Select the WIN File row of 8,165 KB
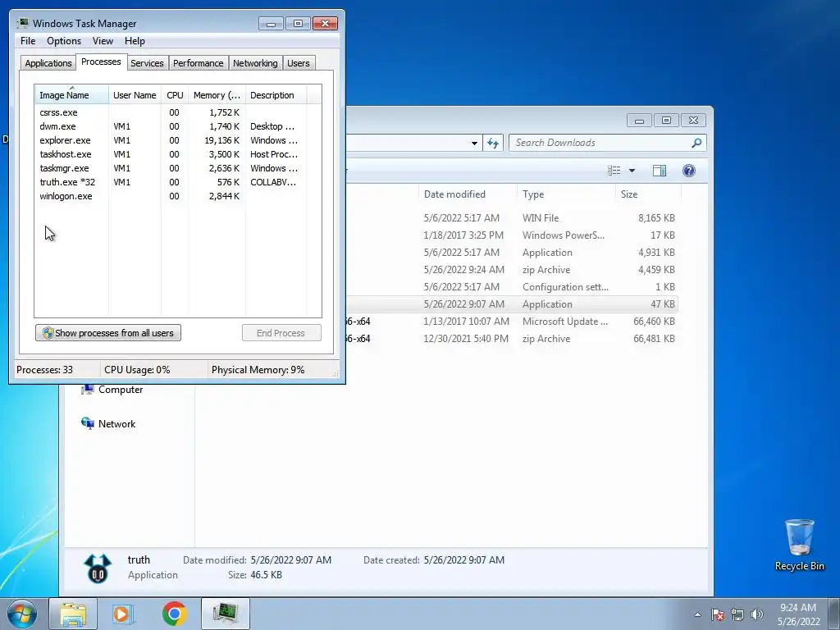The width and height of the screenshot is (840, 630). coord(512,218)
